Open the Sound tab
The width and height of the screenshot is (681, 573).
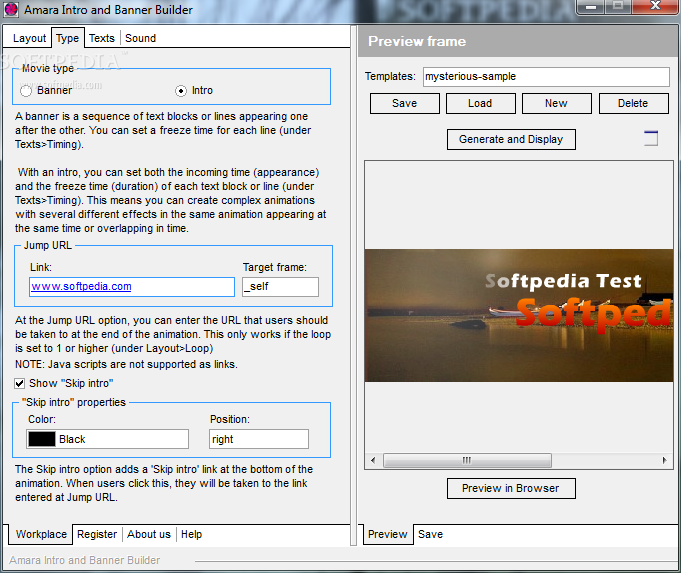pyautogui.click(x=140, y=38)
